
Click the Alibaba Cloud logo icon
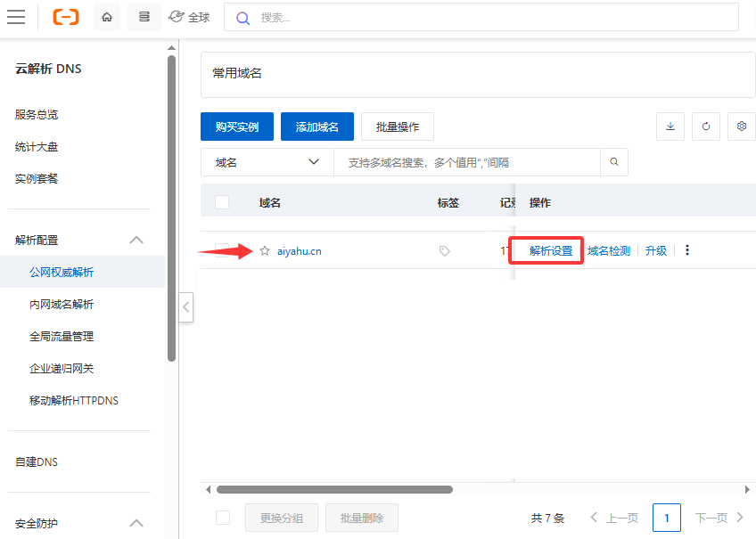66,17
